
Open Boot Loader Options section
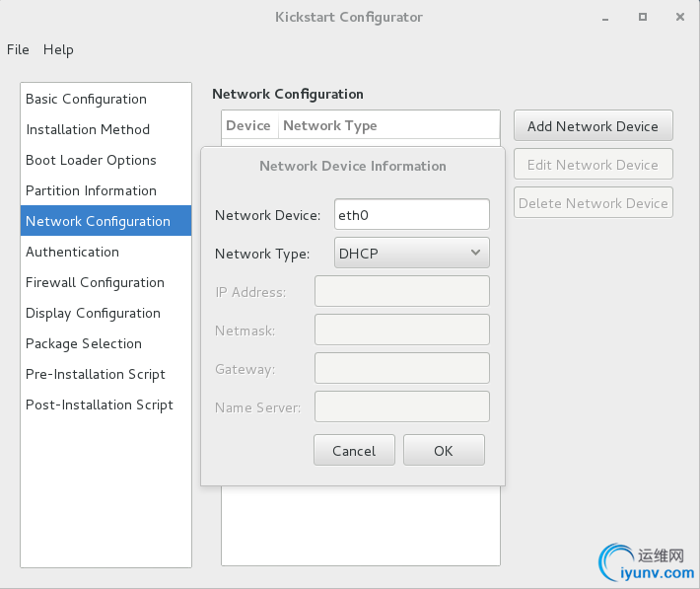click(91, 160)
